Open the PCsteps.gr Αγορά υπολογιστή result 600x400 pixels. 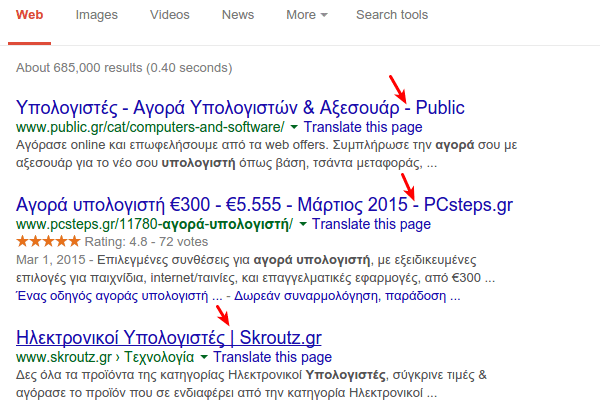[x=264, y=204]
